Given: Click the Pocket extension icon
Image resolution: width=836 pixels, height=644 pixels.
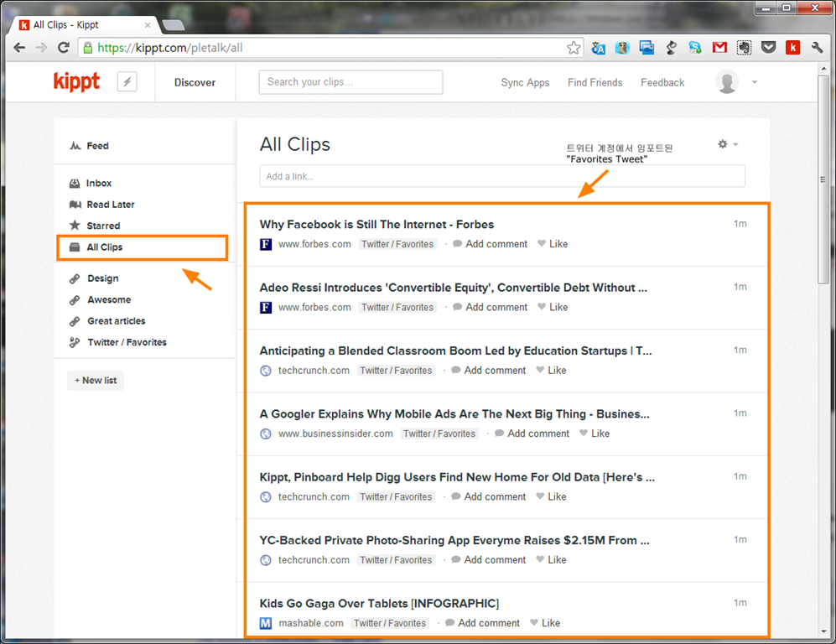Looking at the screenshot, I should 768,48.
